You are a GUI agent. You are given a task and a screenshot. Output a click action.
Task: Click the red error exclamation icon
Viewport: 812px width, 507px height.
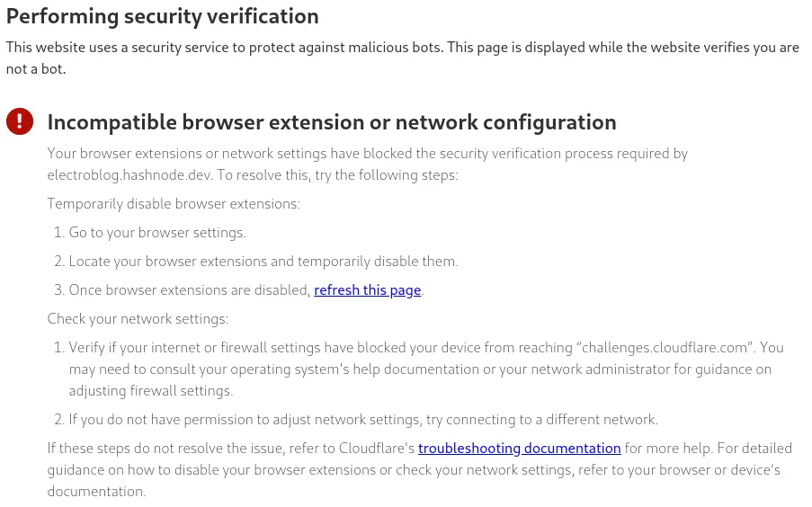20,121
